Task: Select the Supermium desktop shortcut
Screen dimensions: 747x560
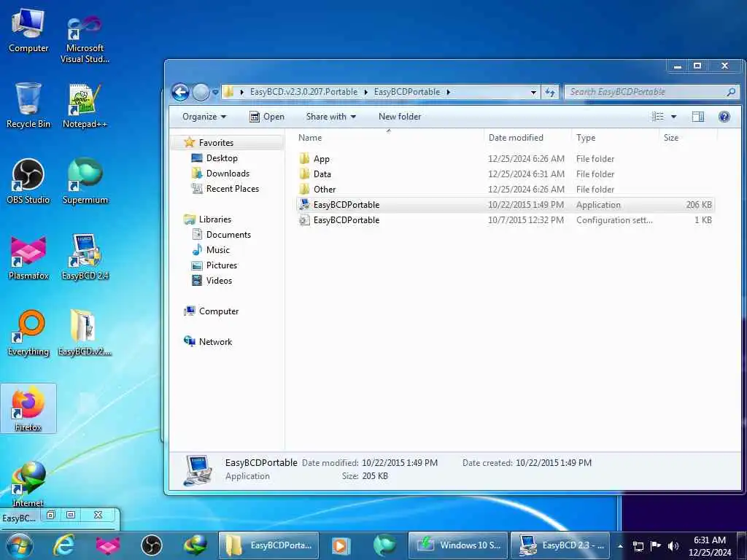Action: 85,182
